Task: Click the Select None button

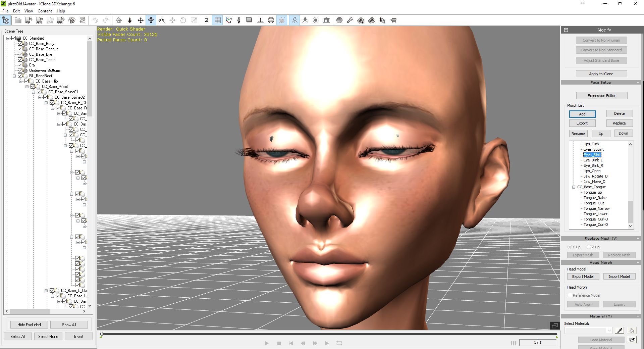Action: tap(48, 337)
